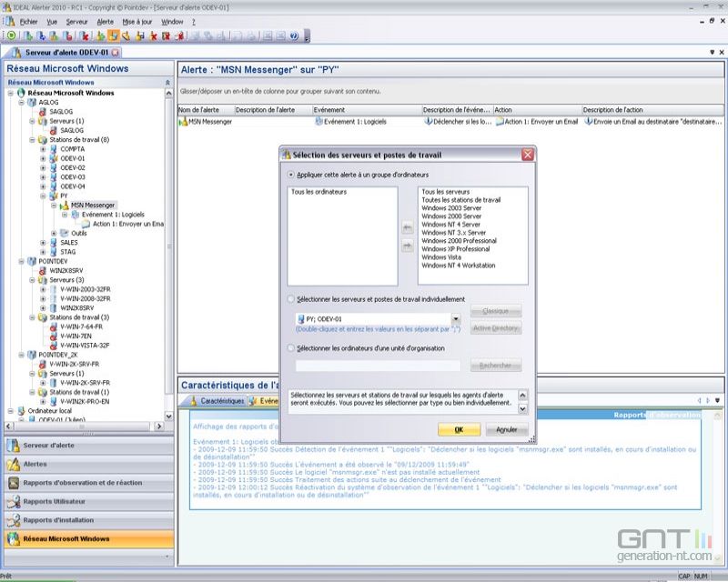
Task: Open the Serveur menu
Action: [x=76, y=22]
